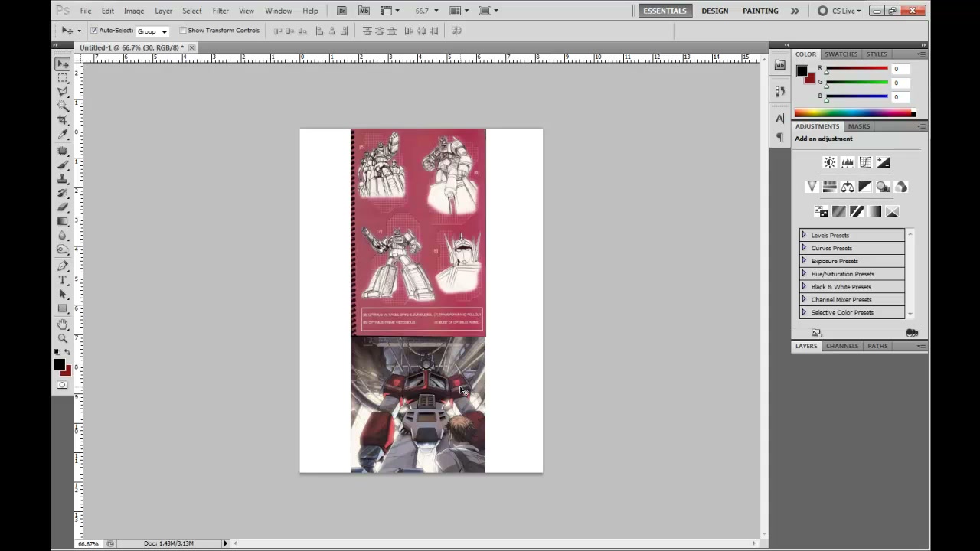Screen dimensions: 980x551
Task: Open the Filter menu
Action: point(220,11)
